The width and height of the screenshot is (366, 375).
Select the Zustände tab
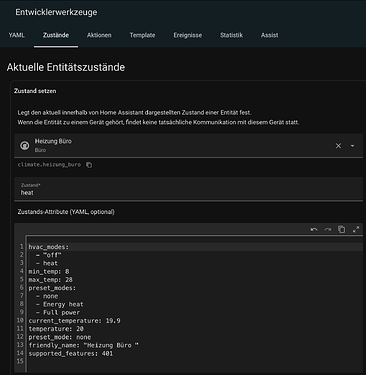(x=56, y=35)
